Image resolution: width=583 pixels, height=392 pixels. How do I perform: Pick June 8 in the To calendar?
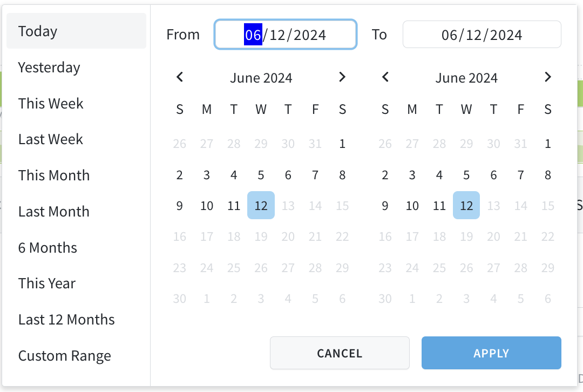[x=547, y=174]
